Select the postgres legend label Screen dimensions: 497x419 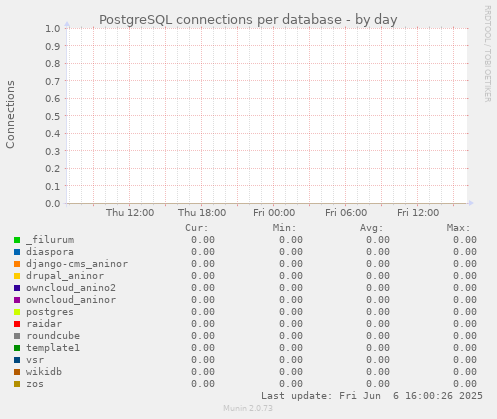click(x=50, y=312)
